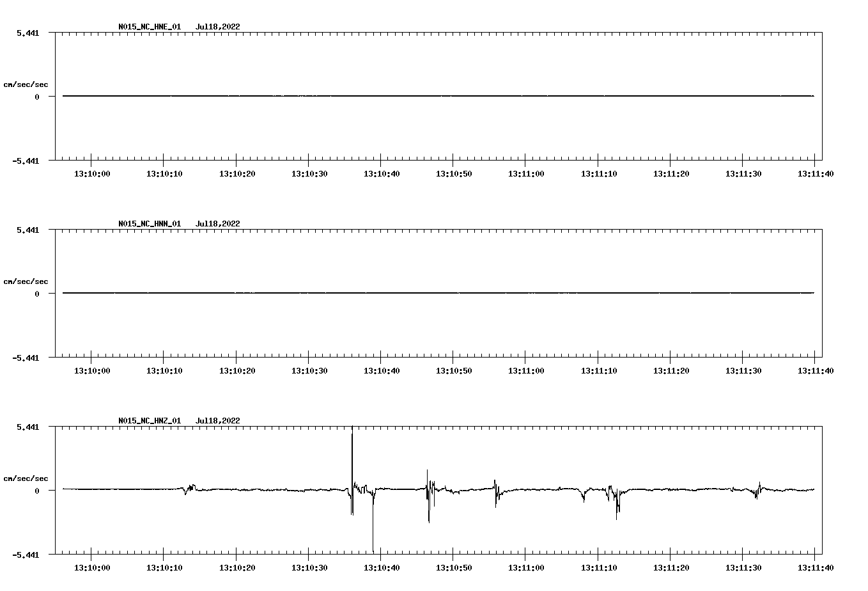This screenshot has width=868, height=591.
Task: Click the 5.441 upper limit of HNE plot
Action: [27, 33]
